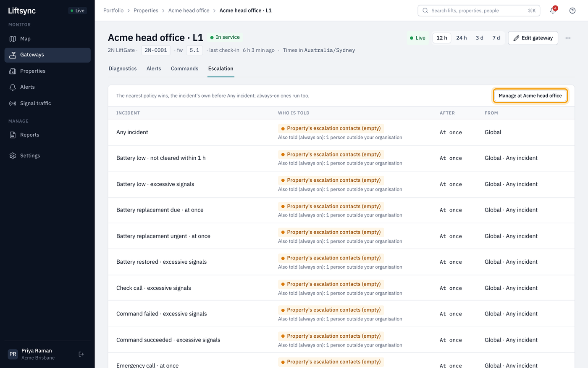Click Battery low not cleared within 1 h
The height and width of the screenshot is (368, 588).
161,158
